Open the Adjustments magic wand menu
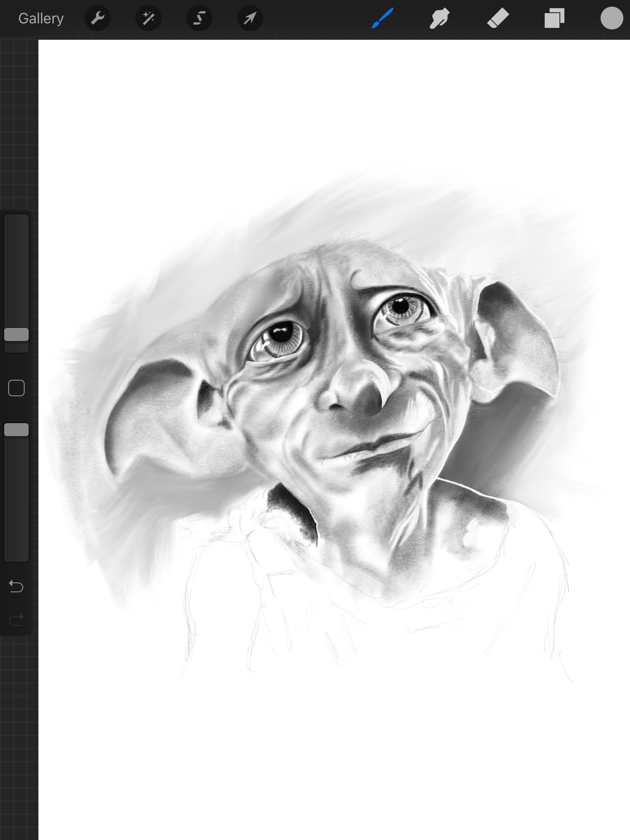Image resolution: width=630 pixels, height=840 pixels. tap(148, 18)
